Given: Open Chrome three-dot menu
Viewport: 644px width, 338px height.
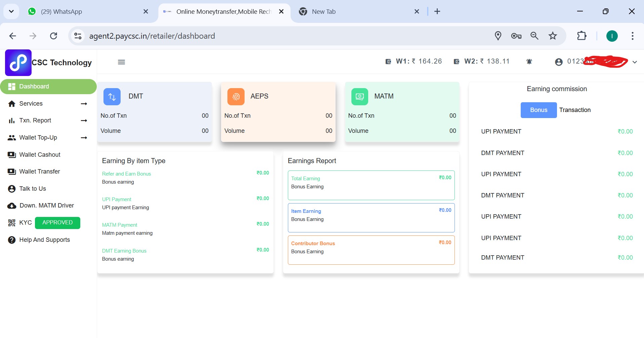Looking at the screenshot, I should [633, 36].
